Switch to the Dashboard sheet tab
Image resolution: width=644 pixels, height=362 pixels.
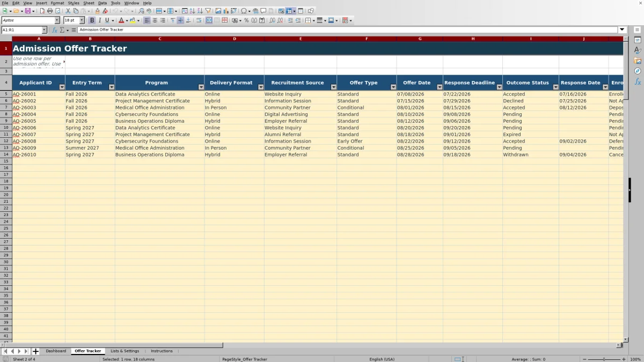coord(56,351)
